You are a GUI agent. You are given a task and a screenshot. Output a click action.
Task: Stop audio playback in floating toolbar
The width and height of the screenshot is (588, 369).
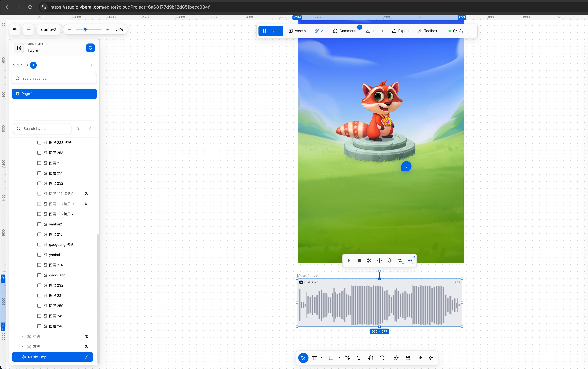pyautogui.click(x=359, y=260)
